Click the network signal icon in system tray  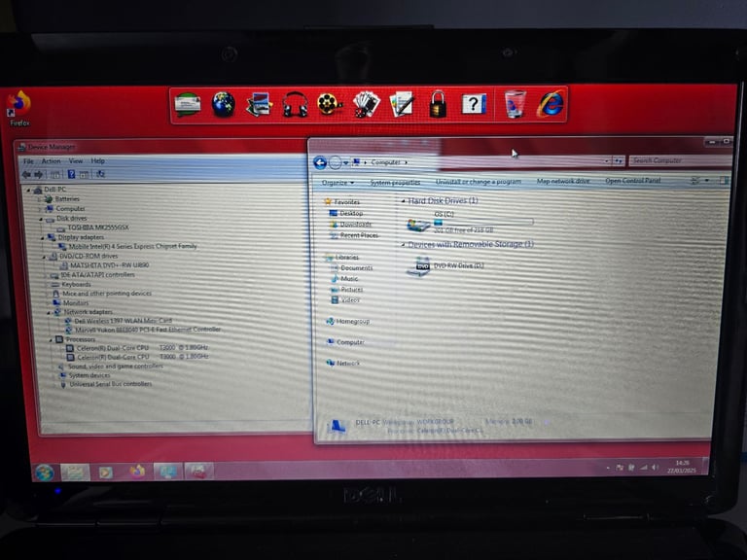644,468
